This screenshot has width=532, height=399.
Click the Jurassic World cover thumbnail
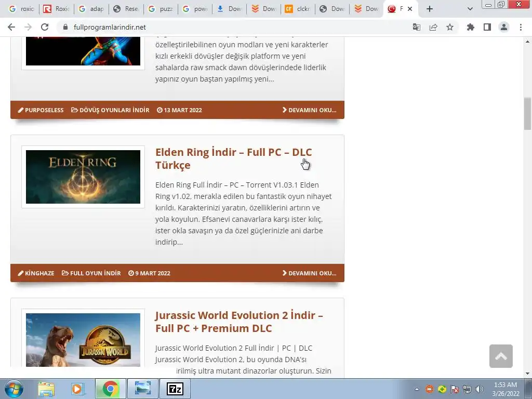tap(83, 340)
